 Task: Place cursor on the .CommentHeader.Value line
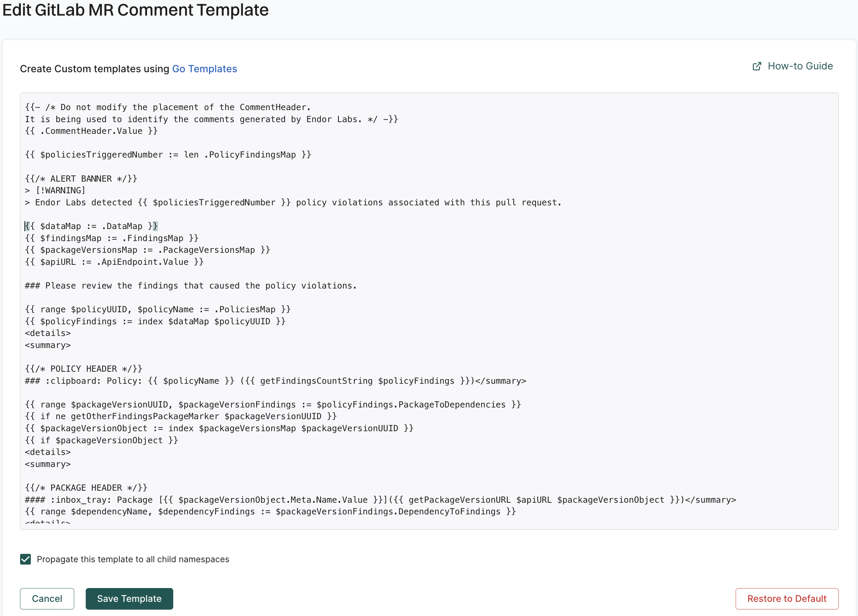(91, 131)
